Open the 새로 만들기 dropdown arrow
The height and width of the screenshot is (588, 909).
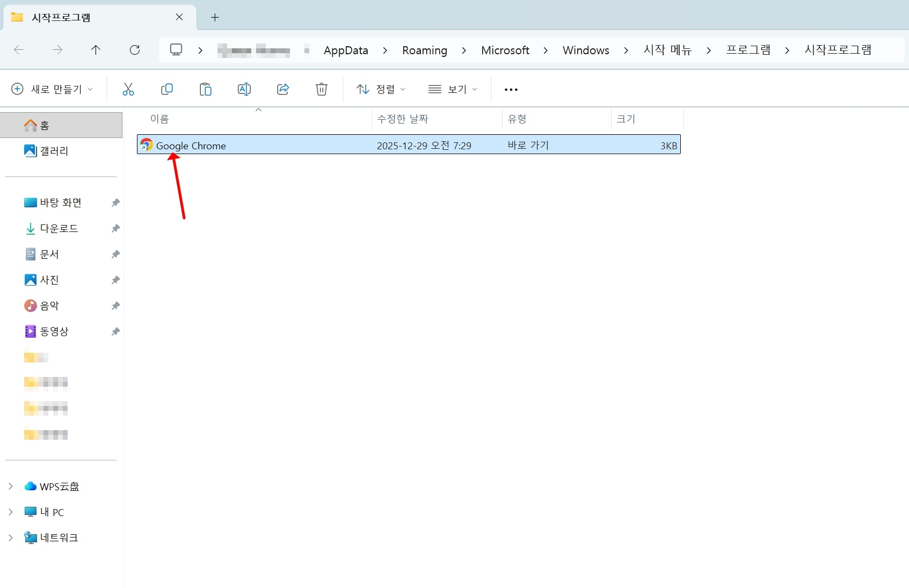pyautogui.click(x=91, y=89)
